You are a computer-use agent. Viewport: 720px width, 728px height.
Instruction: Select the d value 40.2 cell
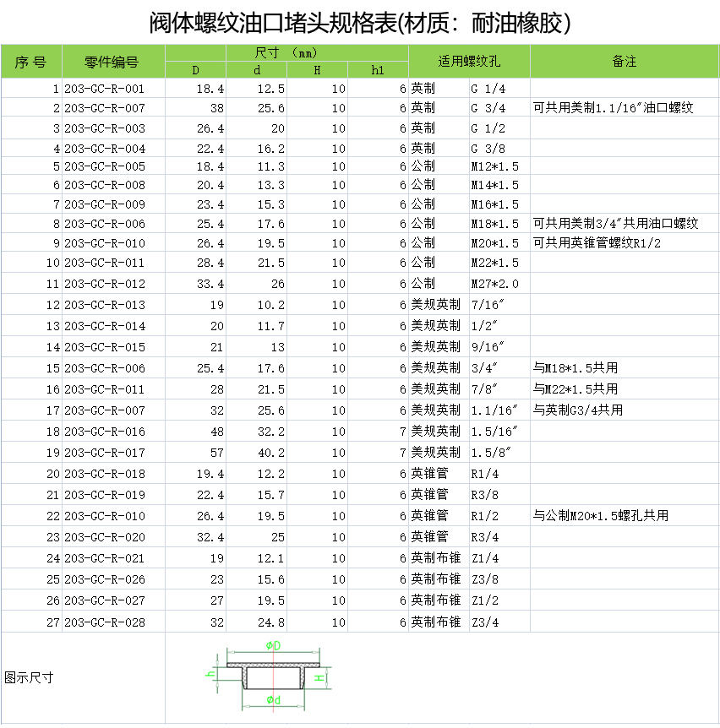coord(256,453)
